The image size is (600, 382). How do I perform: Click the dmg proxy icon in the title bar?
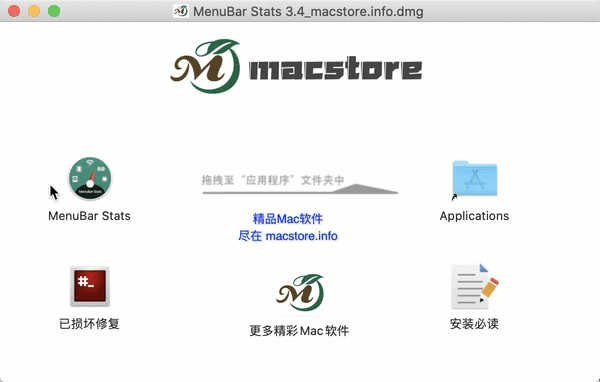[181, 11]
